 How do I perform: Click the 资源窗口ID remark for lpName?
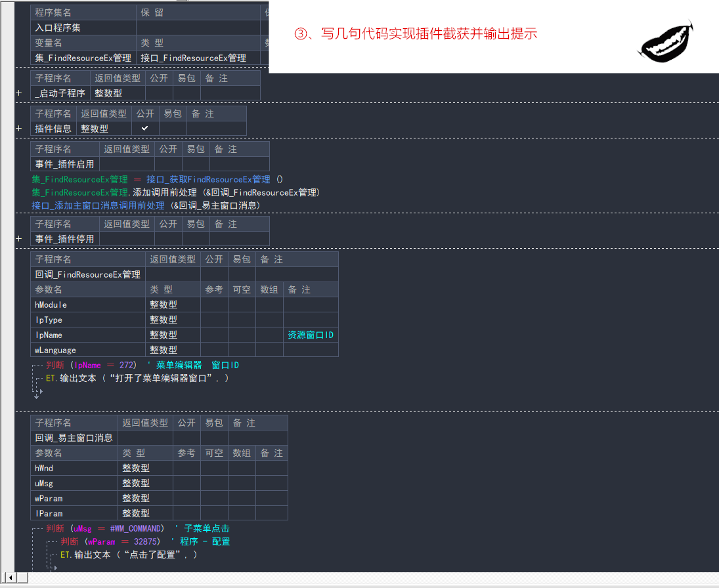coord(311,335)
